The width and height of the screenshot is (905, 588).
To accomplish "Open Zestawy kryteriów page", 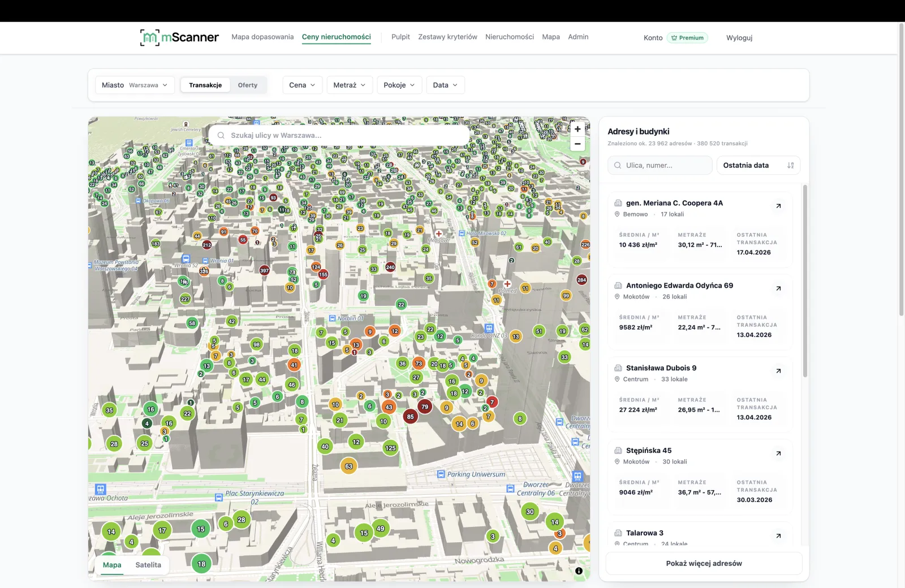I will point(448,37).
